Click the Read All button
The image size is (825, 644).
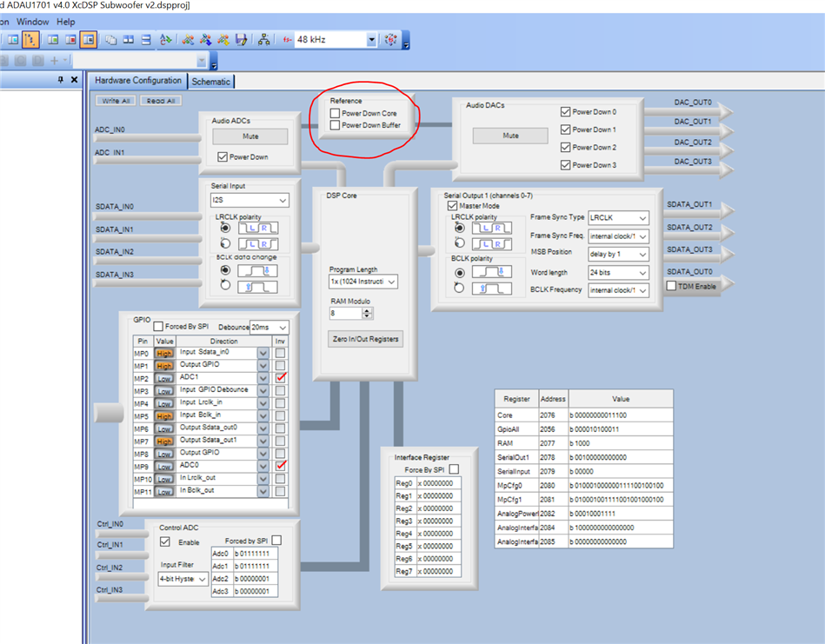pyautogui.click(x=161, y=101)
